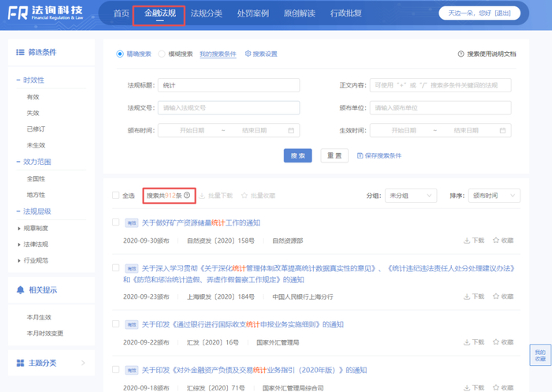Click the 法询科技 logo icon
This screenshot has height=392, width=552.
tap(18, 15)
